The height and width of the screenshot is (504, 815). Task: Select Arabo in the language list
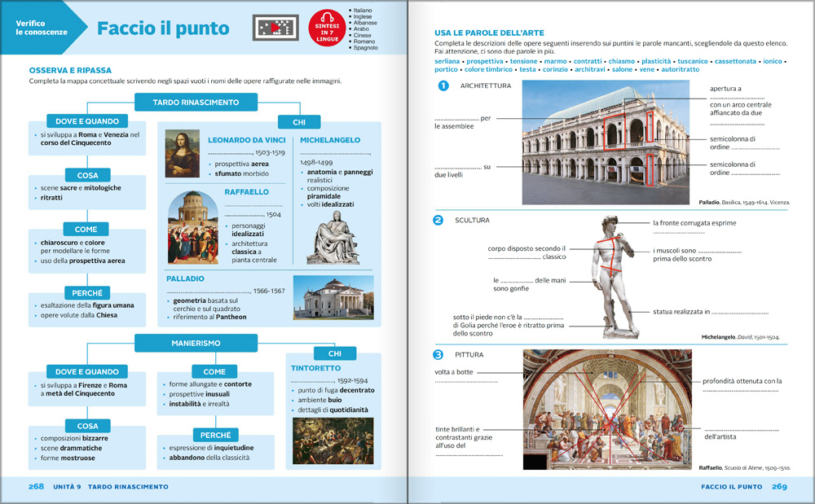click(x=361, y=29)
